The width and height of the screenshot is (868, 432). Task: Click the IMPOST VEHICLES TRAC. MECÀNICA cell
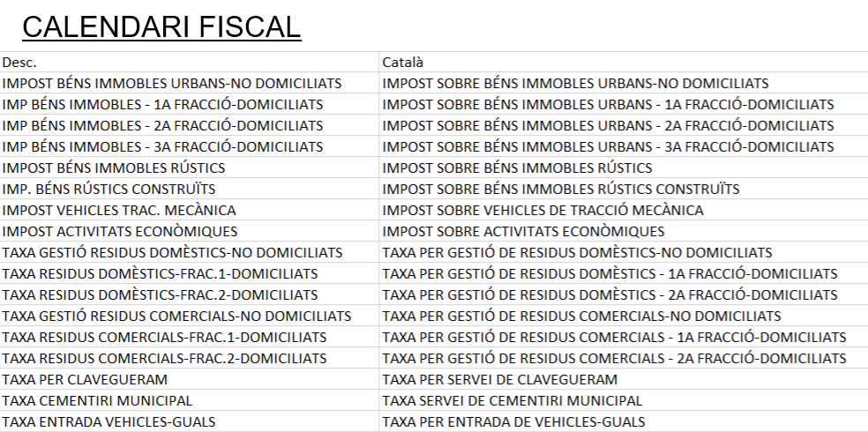119,211
